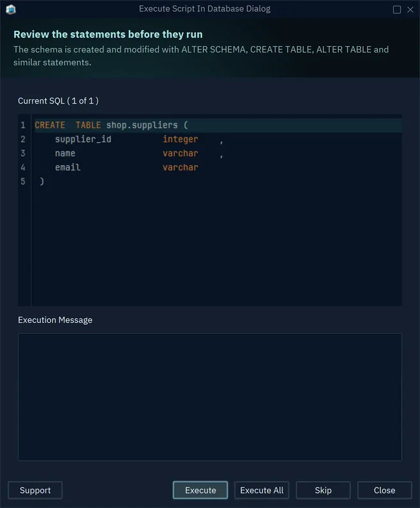Close the dialog with the Close button

[x=384, y=490]
